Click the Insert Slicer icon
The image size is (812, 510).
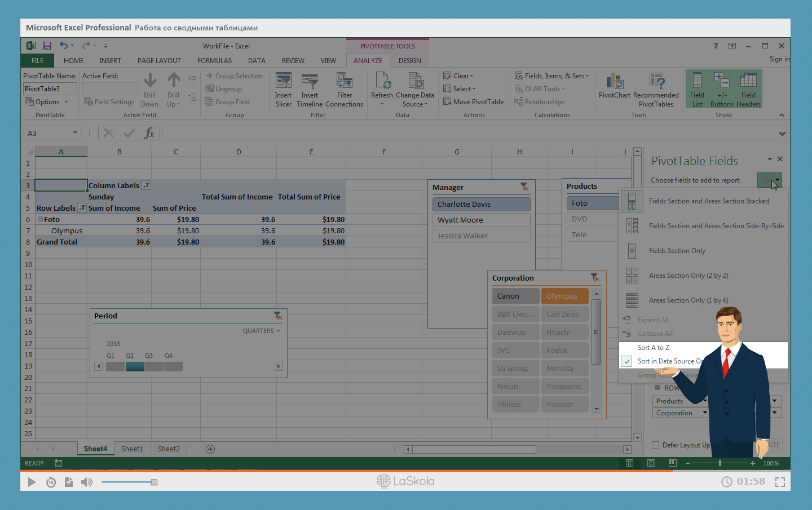(x=283, y=90)
